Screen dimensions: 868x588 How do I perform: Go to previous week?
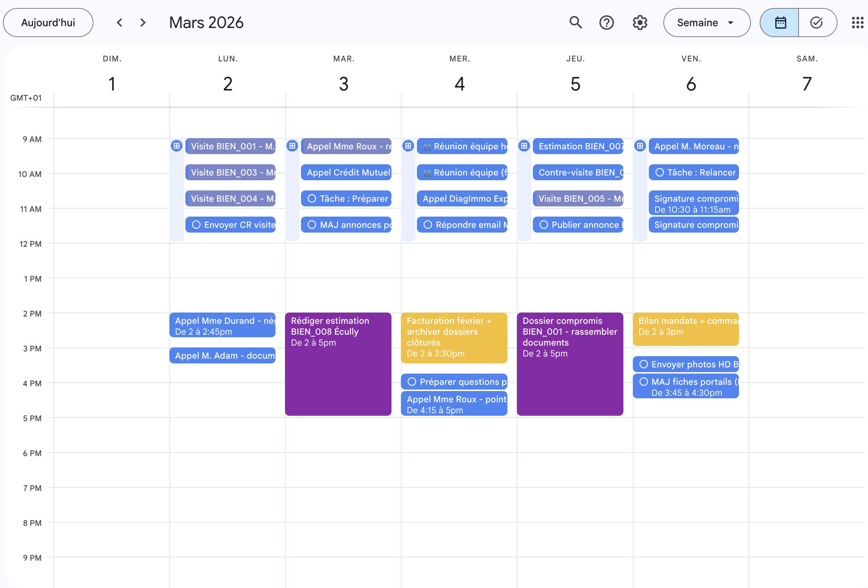pyautogui.click(x=120, y=23)
